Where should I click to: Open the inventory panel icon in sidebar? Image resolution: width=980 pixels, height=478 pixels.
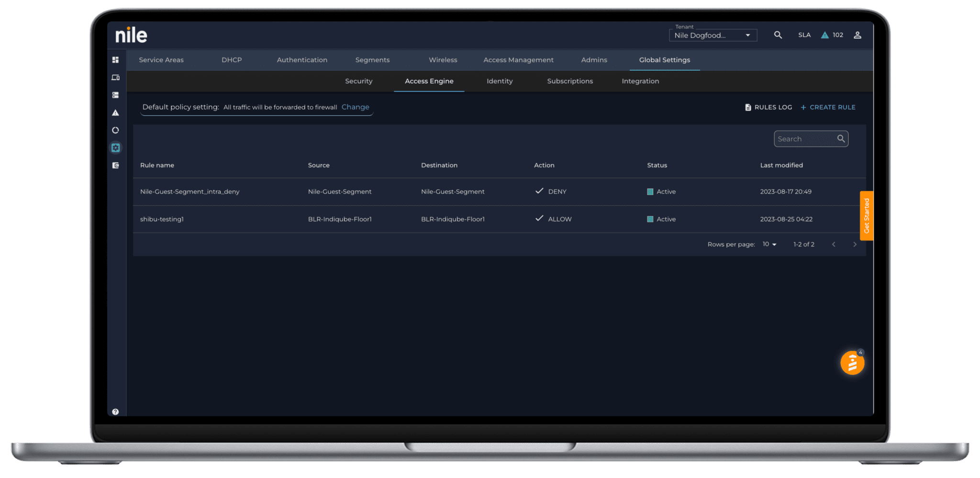115,94
